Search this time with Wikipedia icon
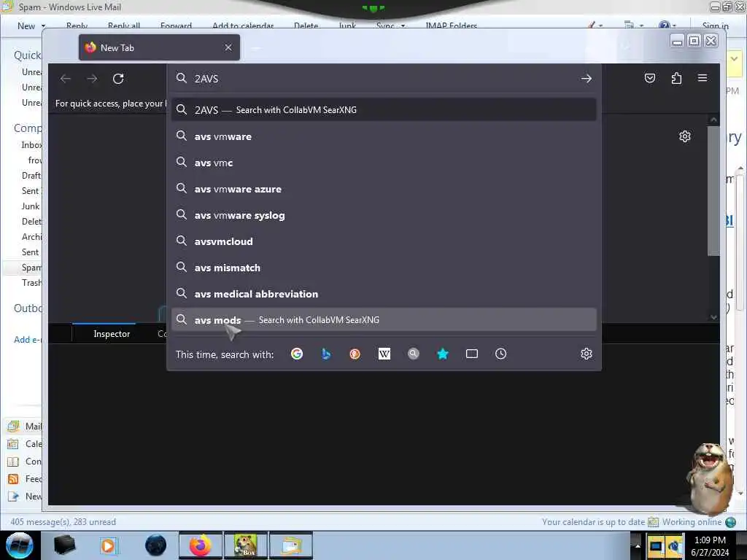Image resolution: width=747 pixels, height=560 pixels. tap(384, 354)
